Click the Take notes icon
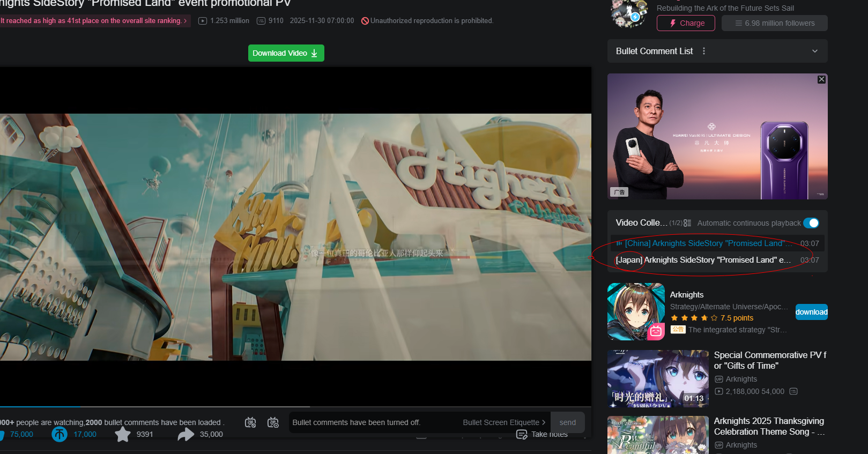The width and height of the screenshot is (868, 454). pos(522,434)
